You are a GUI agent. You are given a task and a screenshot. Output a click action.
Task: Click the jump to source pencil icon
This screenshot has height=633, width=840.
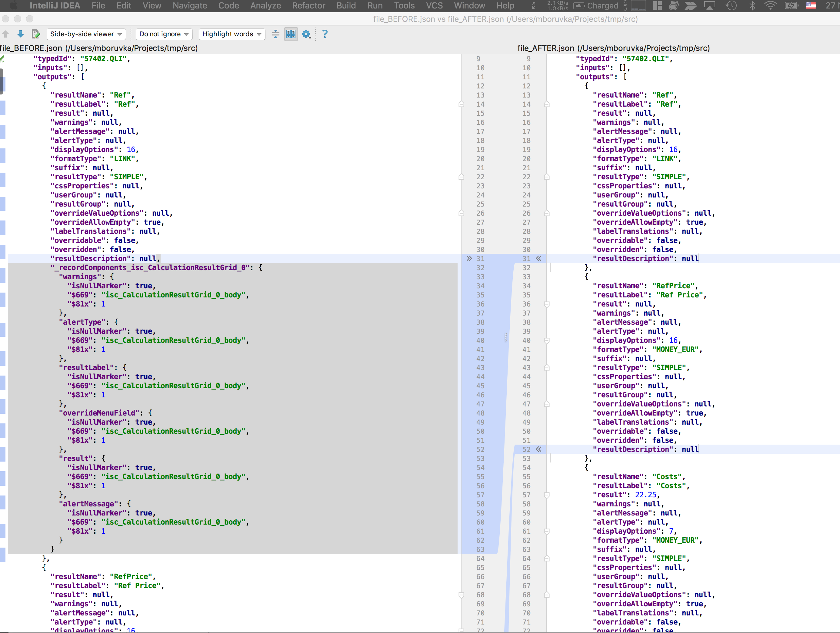coord(36,34)
